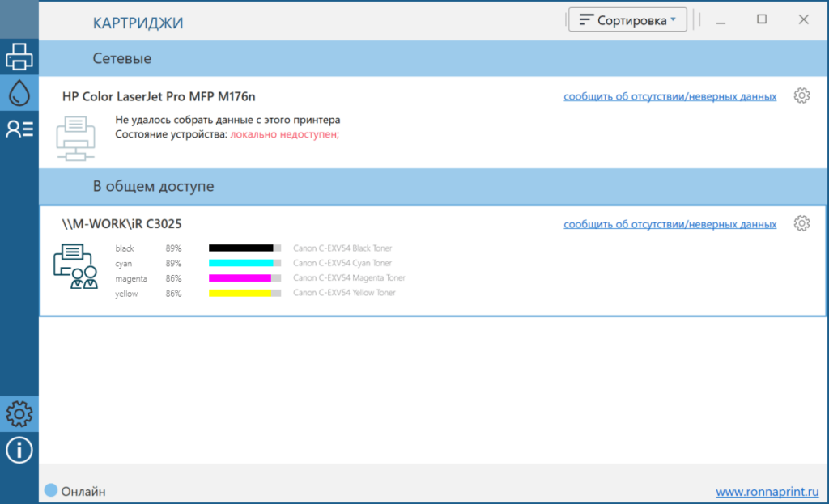Image resolution: width=829 pixels, height=504 pixels.
Task: Select the cartridges ink drop icon
Action: [19, 94]
